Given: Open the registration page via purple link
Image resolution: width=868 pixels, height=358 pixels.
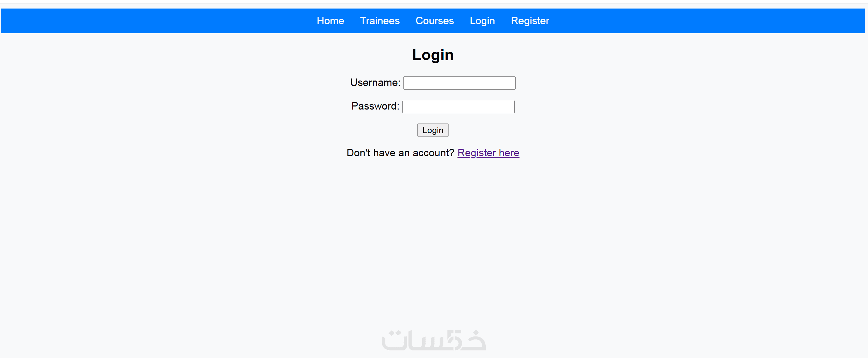Looking at the screenshot, I should pyautogui.click(x=488, y=153).
